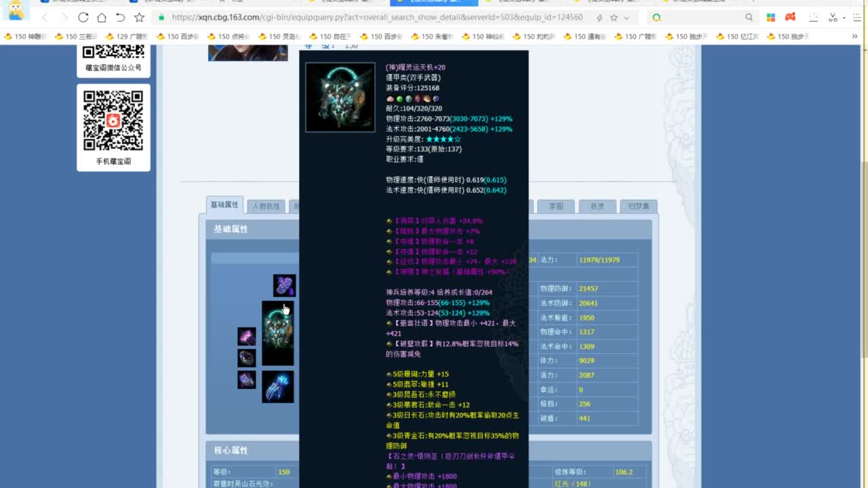
Task: Click the '3级昆吾石:永不磨损' gem line
Action: tap(421, 394)
